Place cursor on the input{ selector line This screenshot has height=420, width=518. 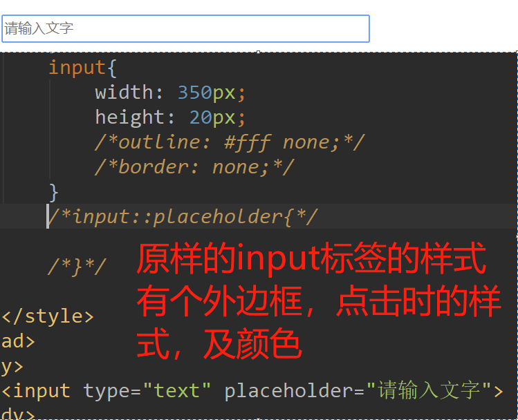(x=82, y=68)
